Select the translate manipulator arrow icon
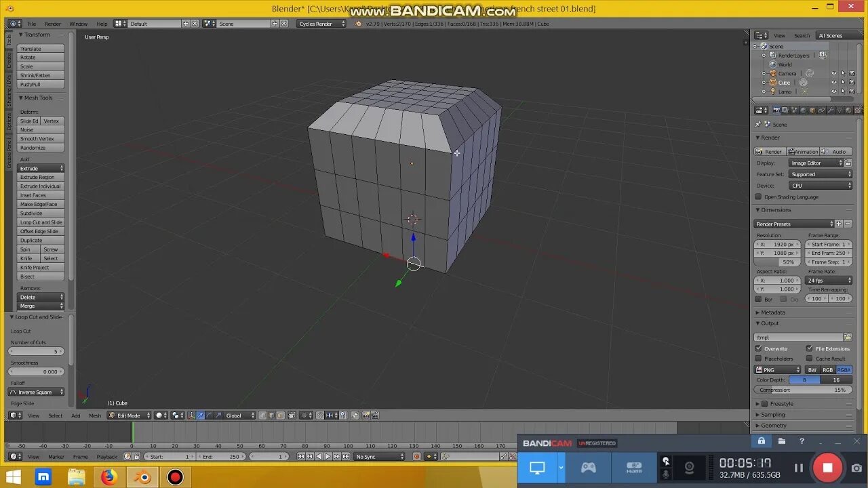 (x=200, y=415)
